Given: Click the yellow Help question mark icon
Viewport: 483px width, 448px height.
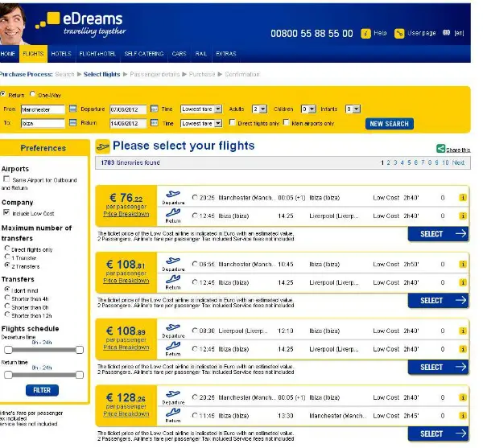Looking at the screenshot, I should tap(366, 33).
